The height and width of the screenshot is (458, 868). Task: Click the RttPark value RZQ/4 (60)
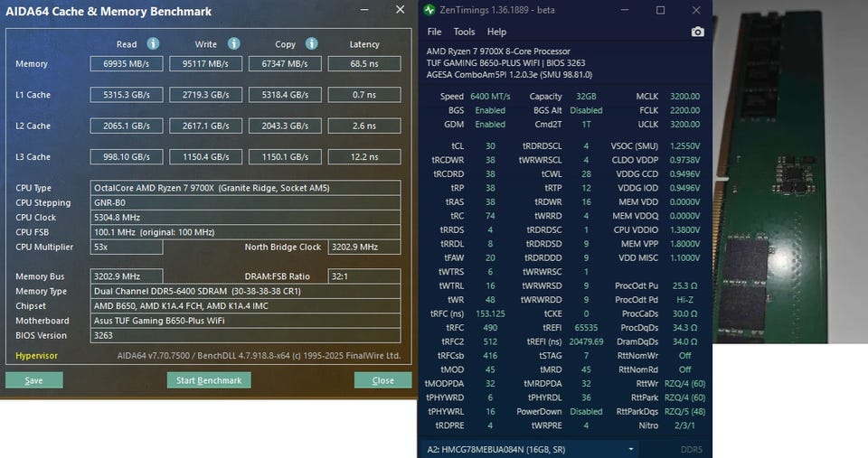[x=684, y=397]
